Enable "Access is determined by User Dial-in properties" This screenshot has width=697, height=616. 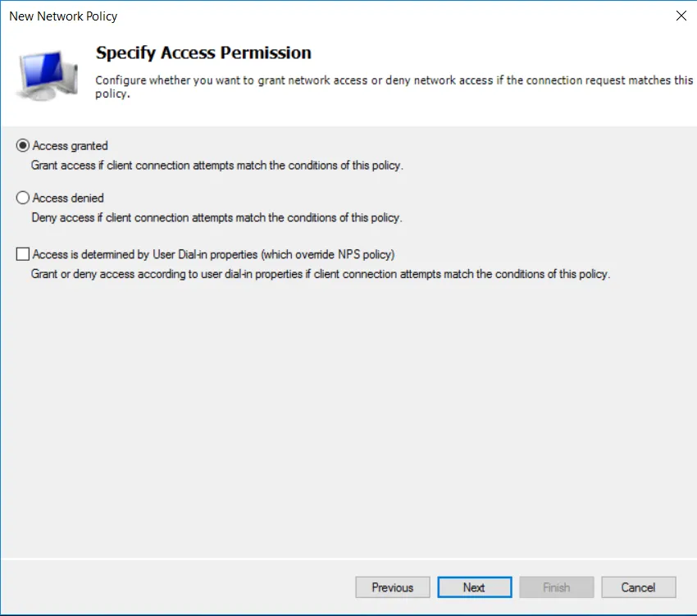click(23, 254)
